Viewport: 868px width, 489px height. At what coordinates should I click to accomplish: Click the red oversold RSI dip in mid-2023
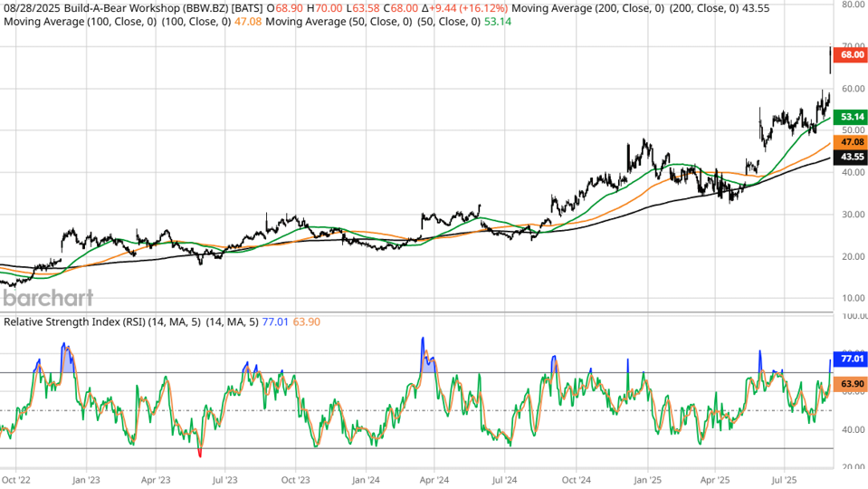(x=200, y=453)
